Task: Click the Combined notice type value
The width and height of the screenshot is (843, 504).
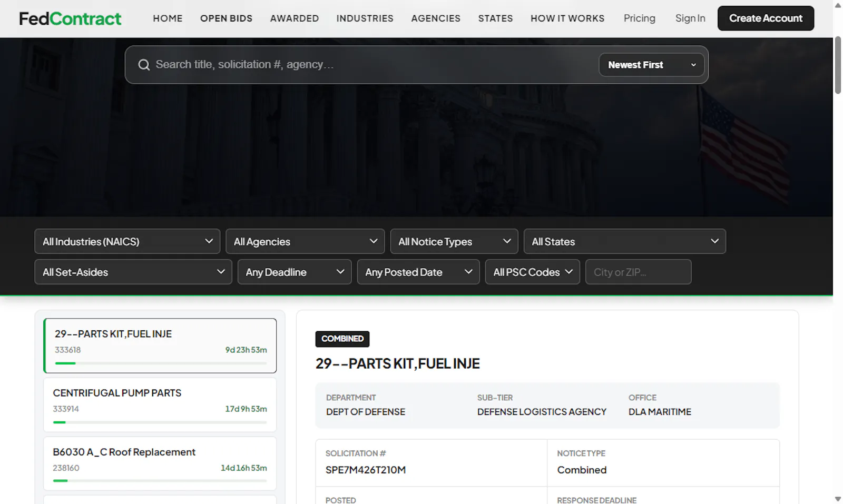Action: point(582,470)
